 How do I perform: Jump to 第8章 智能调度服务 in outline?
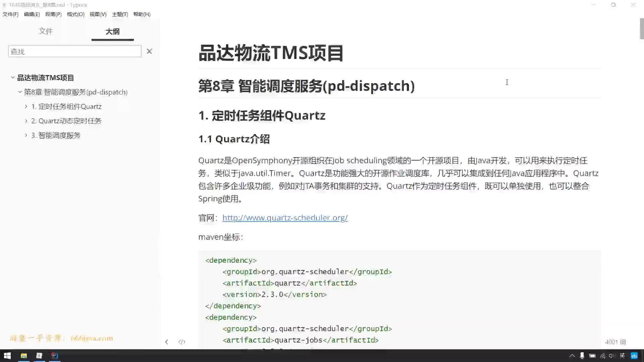click(76, 92)
